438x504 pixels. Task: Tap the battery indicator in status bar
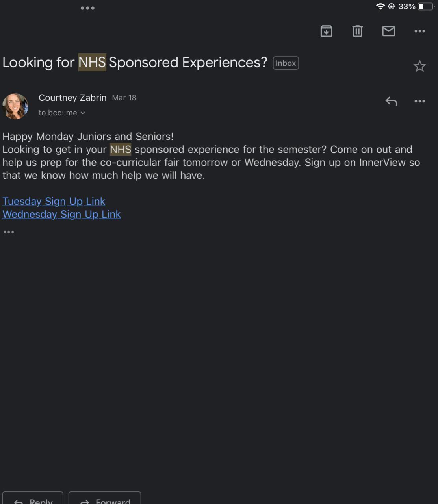[426, 6]
